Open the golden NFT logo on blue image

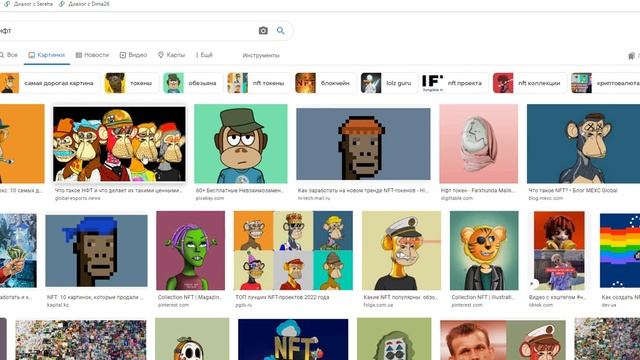(x=293, y=339)
